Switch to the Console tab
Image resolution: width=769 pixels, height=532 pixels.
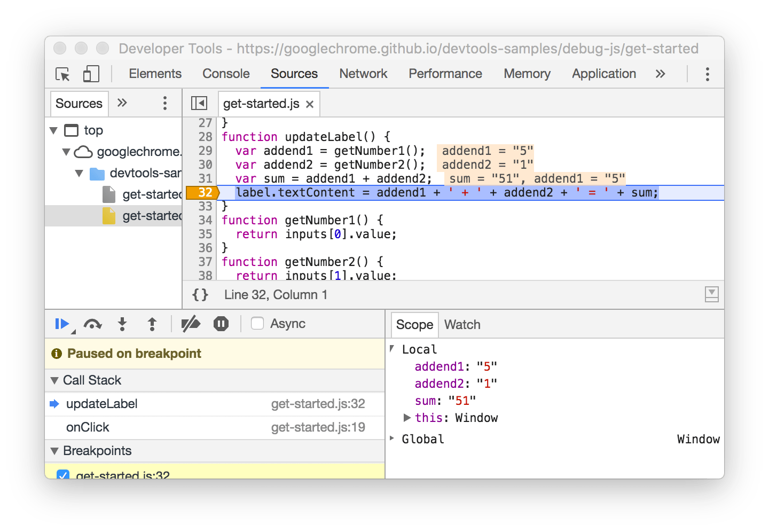[x=226, y=74]
